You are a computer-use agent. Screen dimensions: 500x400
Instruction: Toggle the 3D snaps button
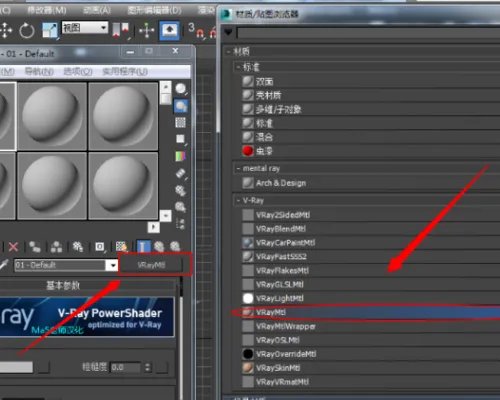click(x=195, y=31)
